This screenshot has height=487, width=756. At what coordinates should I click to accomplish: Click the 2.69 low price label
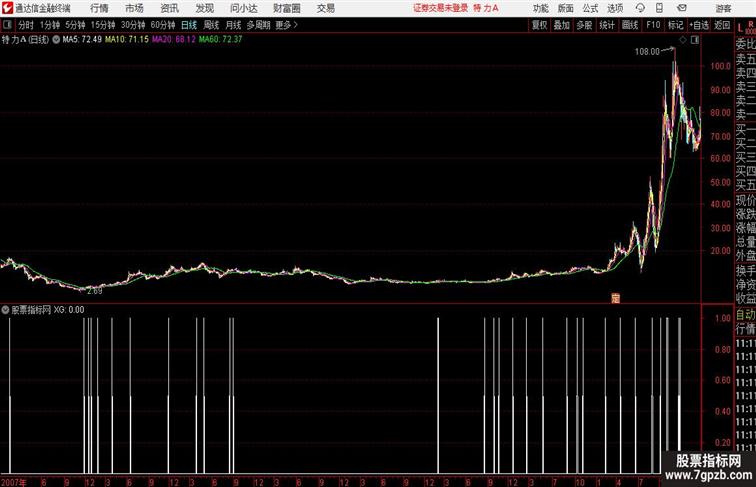pyautogui.click(x=94, y=291)
